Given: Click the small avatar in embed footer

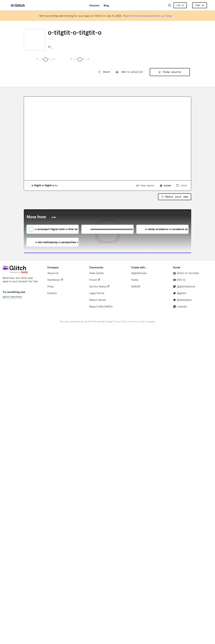Looking at the screenshot, I should (28, 186).
